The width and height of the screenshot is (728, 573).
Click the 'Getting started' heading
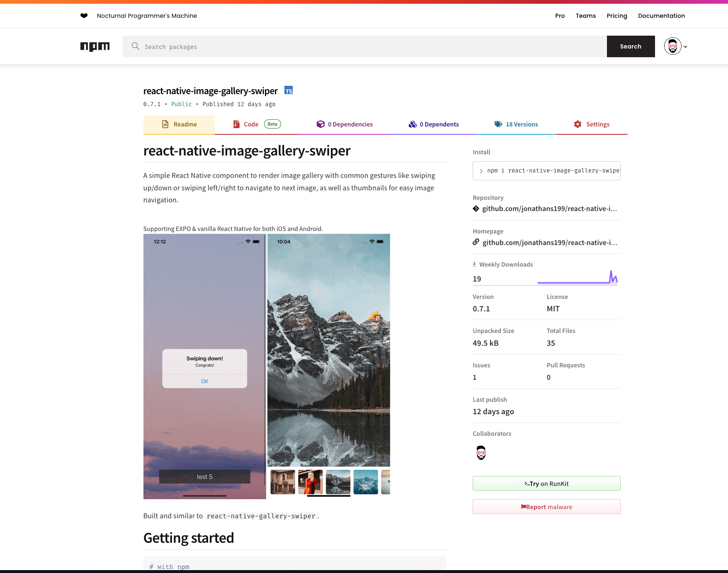point(189,538)
